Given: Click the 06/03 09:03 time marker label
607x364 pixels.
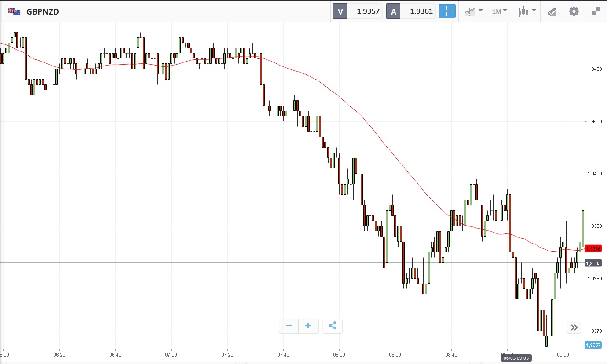Looking at the screenshot, I should point(516,358).
